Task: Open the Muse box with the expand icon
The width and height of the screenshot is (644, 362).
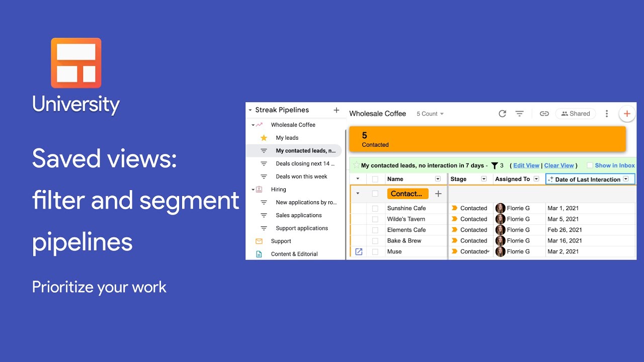Action: point(359,251)
